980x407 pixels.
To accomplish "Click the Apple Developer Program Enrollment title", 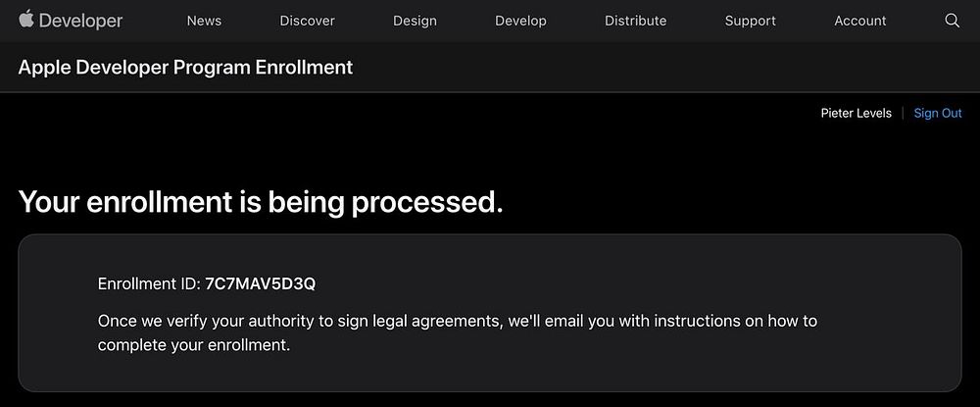I will (185, 68).
